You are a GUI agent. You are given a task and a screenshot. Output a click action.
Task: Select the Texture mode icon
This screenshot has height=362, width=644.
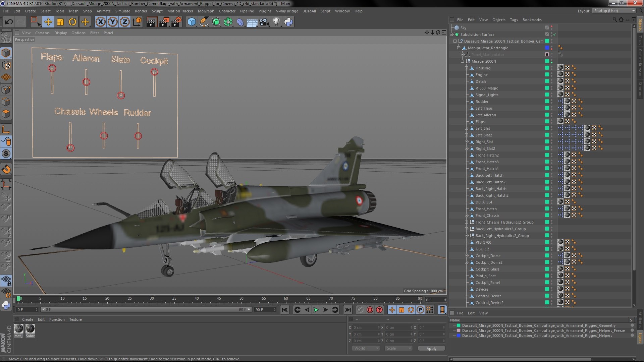click(x=6, y=65)
